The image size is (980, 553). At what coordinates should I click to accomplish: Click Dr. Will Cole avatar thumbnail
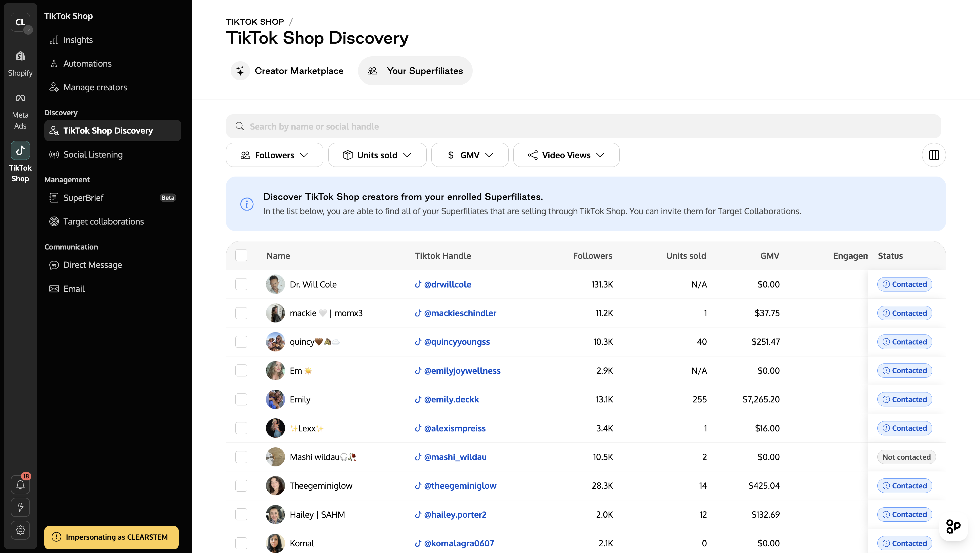tap(275, 284)
